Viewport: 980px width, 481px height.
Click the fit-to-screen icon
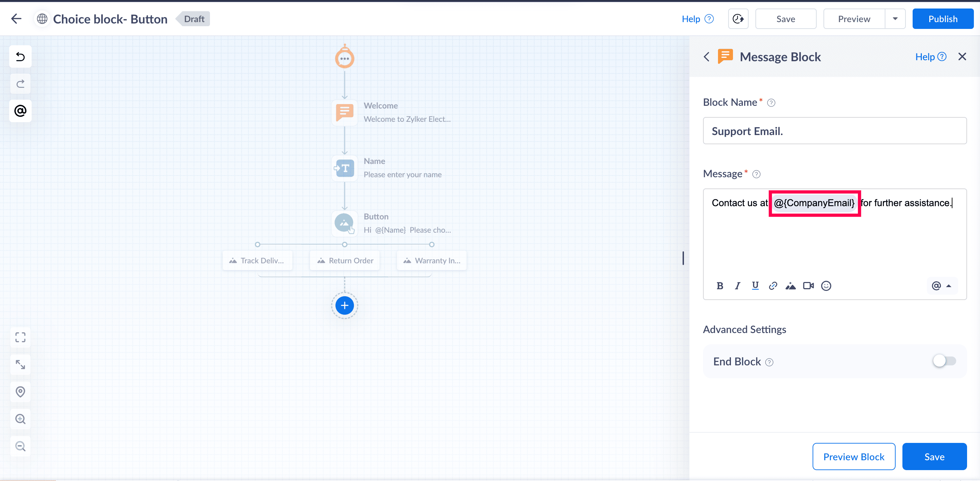point(20,337)
